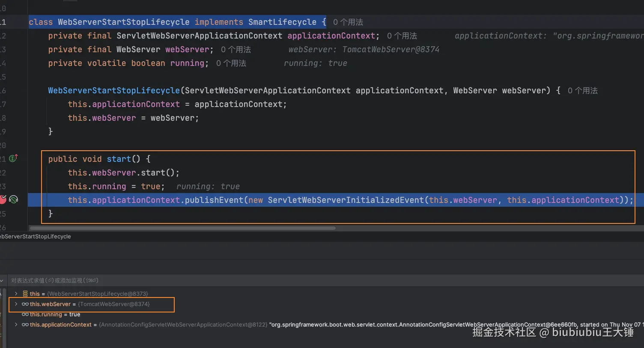The width and height of the screenshot is (644, 348).
Task: Click the inline value 'webServer: TomcatWebServer@8374'
Action: tap(364, 50)
